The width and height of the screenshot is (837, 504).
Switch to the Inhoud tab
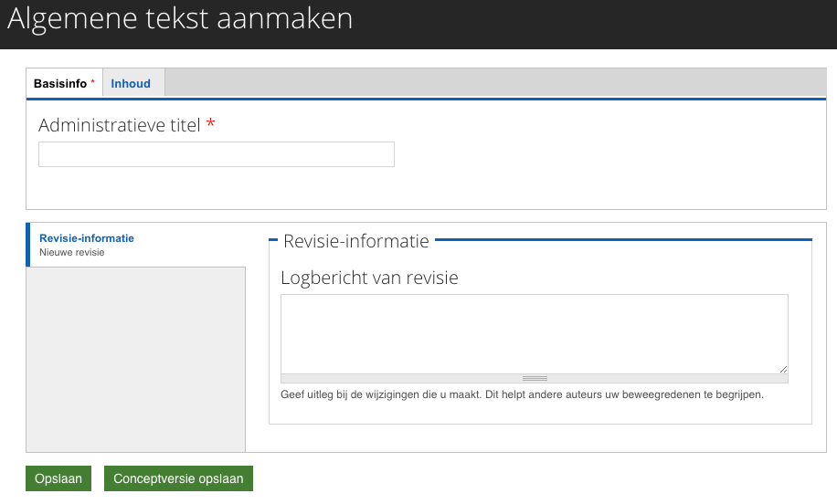pyautogui.click(x=131, y=83)
